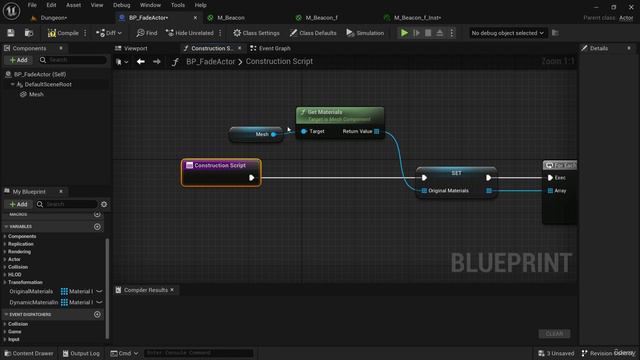The width and height of the screenshot is (640, 360).
Task: Open Find in blueprint
Action: 147,33
